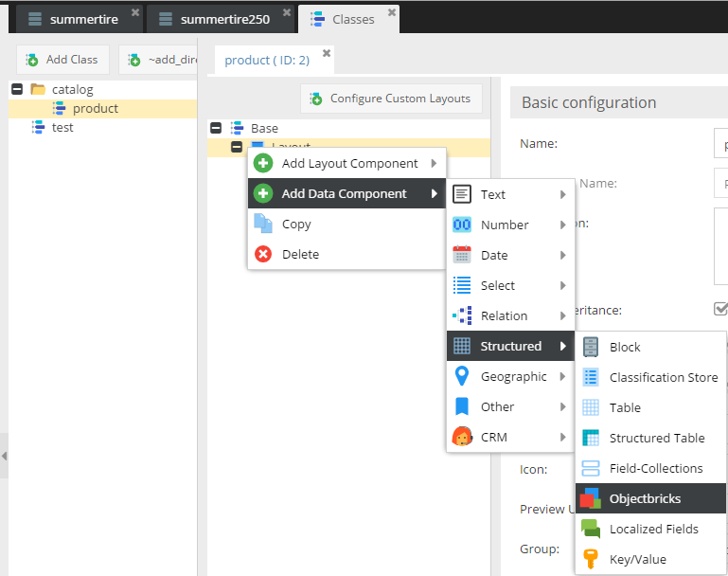The width and height of the screenshot is (728, 576).
Task: Collapse the Base tree node
Action: (x=216, y=128)
